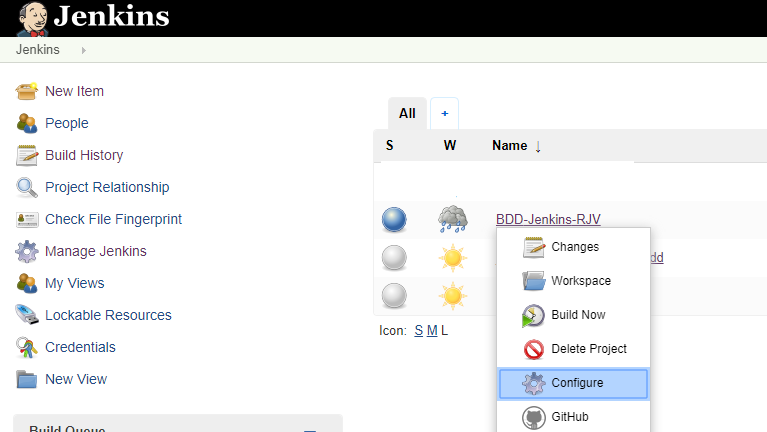Click the plus tab to add view

[444, 114]
